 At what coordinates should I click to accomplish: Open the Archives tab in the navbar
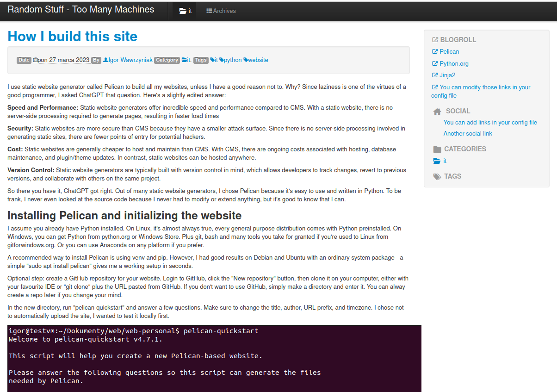pos(221,11)
